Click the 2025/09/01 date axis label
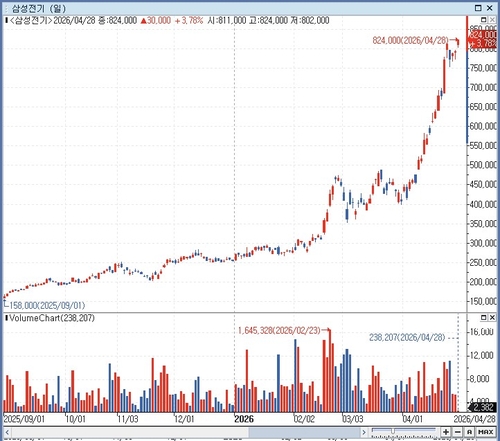500x441 pixels. tap(24, 419)
